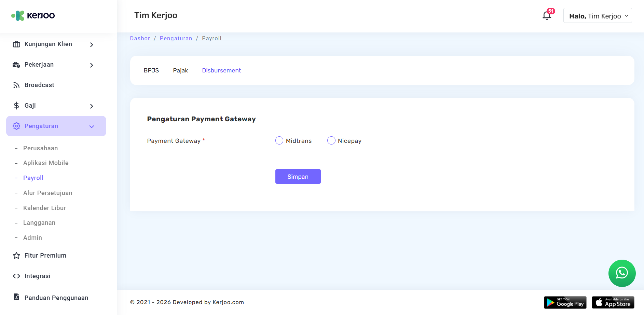Open Alur Persetujuan settings submenu item

tap(48, 193)
